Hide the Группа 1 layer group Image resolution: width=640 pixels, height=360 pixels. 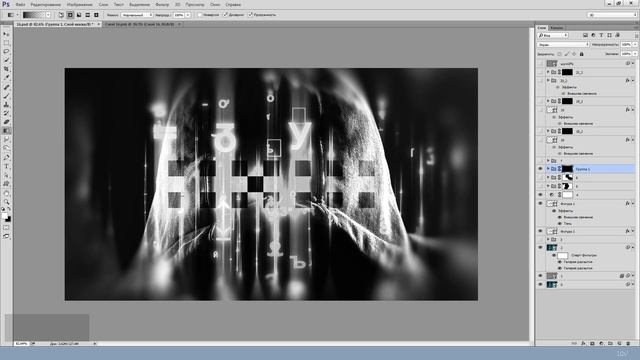pos(540,169)
